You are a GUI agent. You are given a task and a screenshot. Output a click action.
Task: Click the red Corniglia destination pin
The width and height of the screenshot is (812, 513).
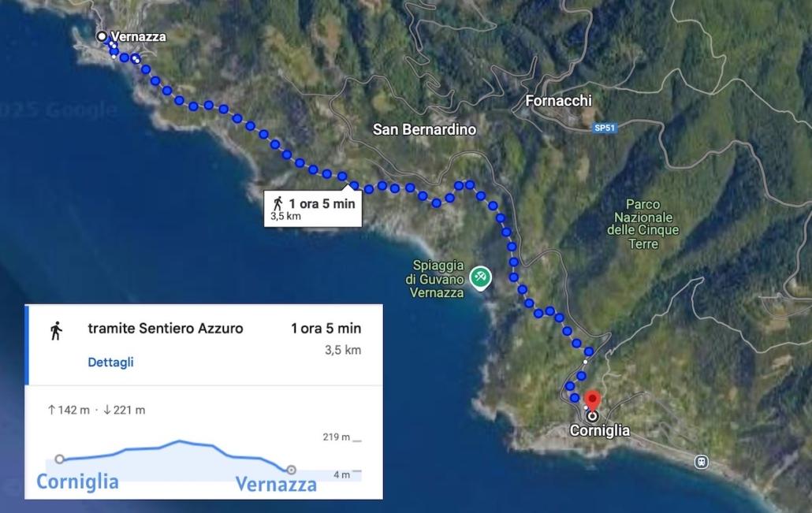(x=592, y=400)
